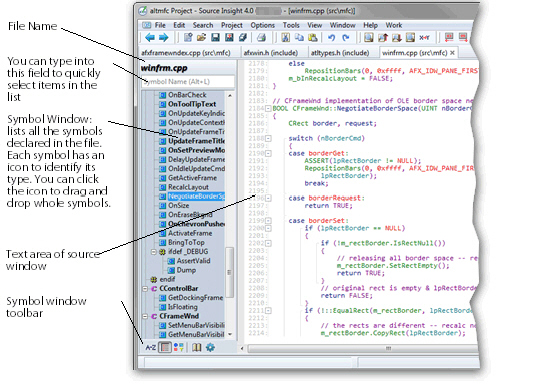The image size is (539, 390).
Task: Click horizontal scrollbar left arrow in source
Action: point(242,348)
